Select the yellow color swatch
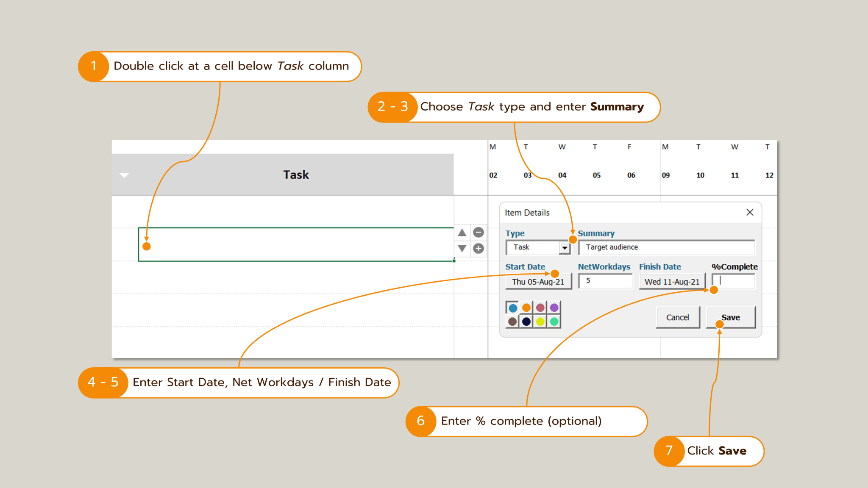This screenshot has width=868, height=488. 540,322
